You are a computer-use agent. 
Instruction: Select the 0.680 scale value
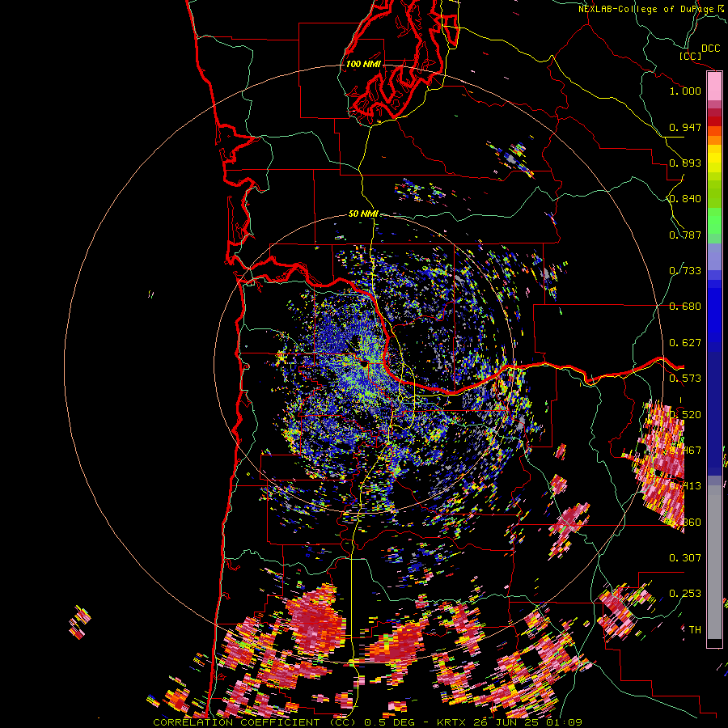[x=685, y=307]
